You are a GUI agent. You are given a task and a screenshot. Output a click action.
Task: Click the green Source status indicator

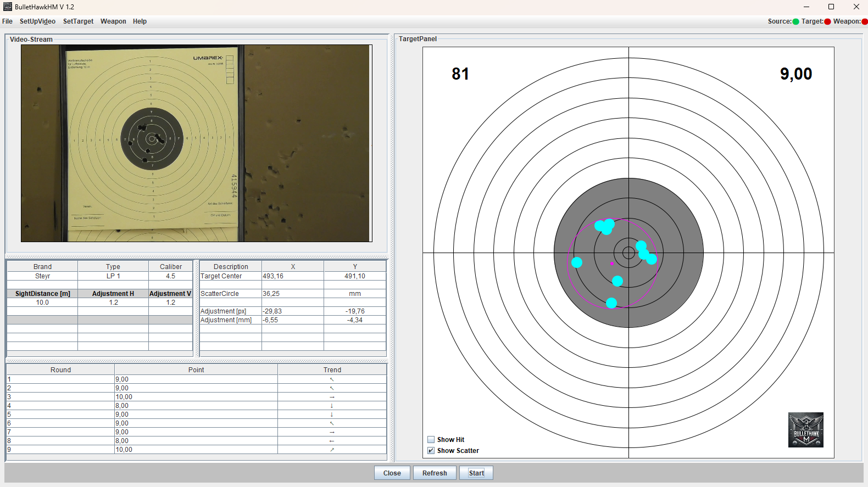795,22
